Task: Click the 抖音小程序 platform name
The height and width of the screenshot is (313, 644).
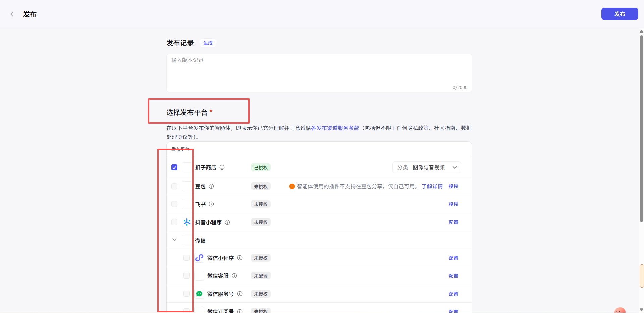Action: (x=208, y=222)
